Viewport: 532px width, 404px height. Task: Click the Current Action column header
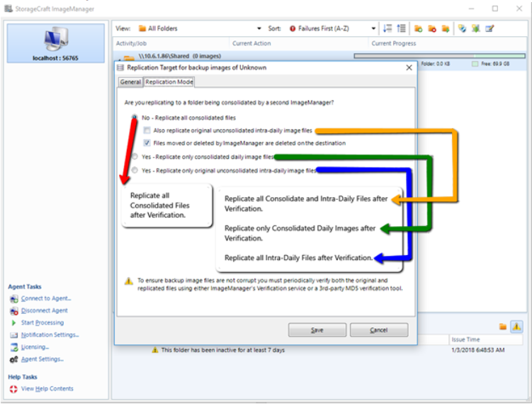(x=251, y=43)
